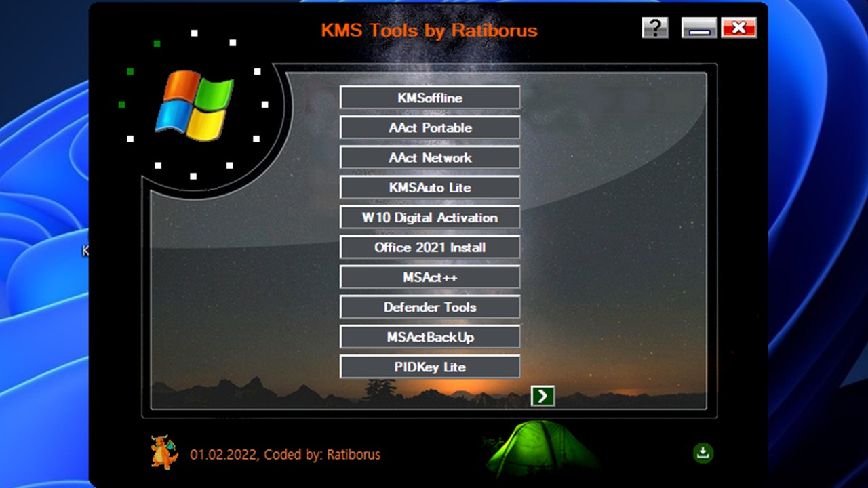This screenshot has height=488, width=868.
Task: Open W10 Digital Activation
Action: (430, 218)
